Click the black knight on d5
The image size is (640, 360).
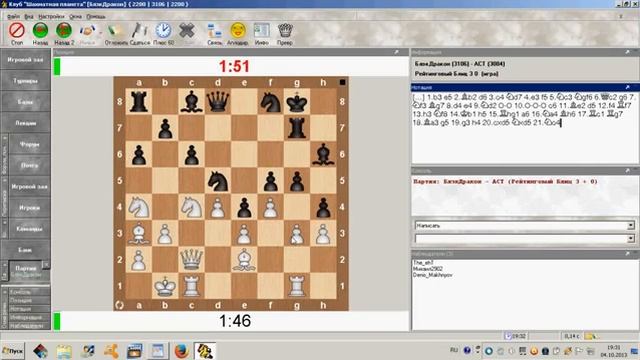coord(218,180)
